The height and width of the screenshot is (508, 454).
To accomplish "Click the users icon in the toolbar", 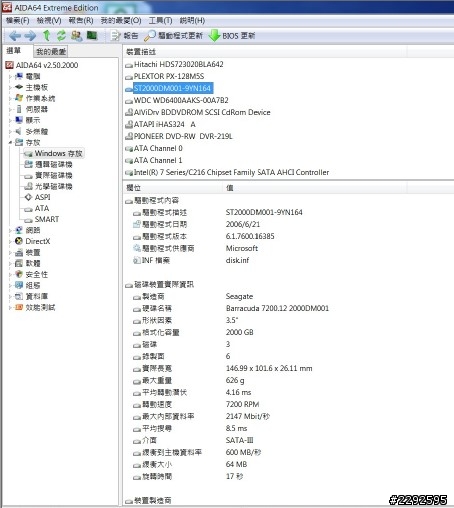I will coord(77,35).
